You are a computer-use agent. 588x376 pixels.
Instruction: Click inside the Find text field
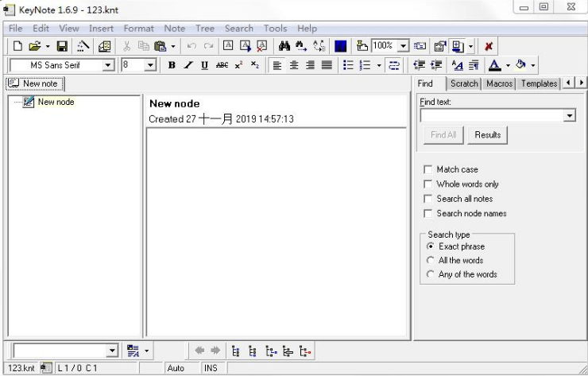(492, 115)
